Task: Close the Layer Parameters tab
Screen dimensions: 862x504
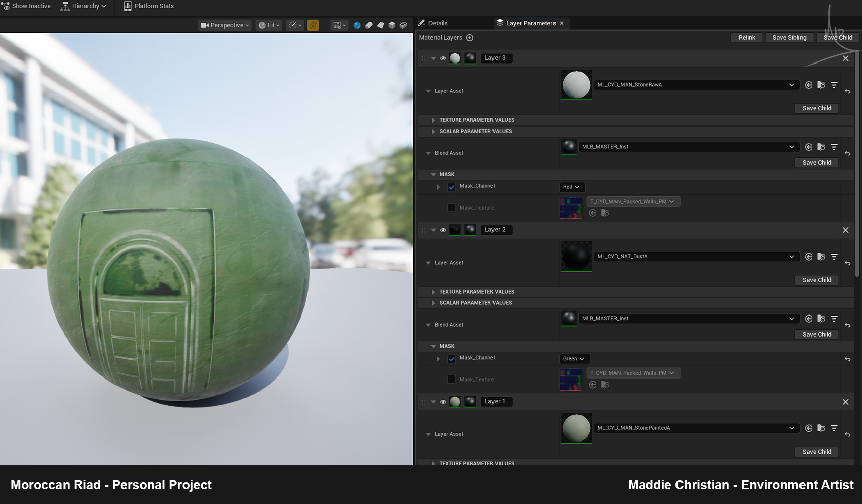Action: point(562,23)
